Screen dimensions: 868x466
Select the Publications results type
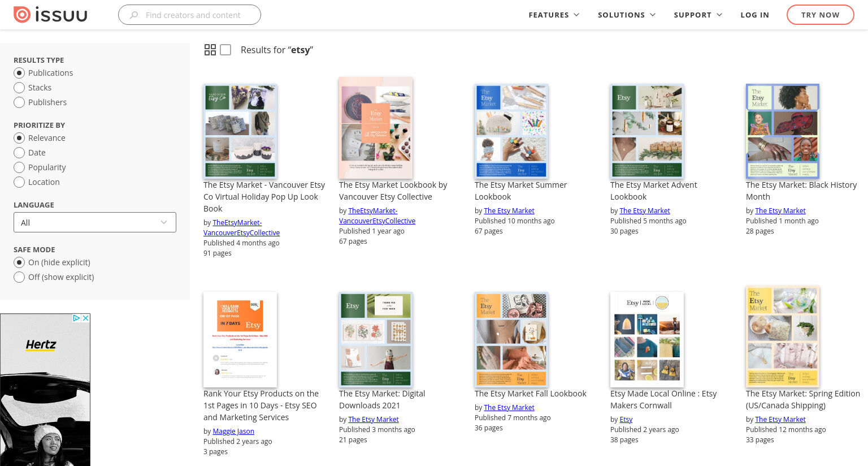click(x=19, y=73)
